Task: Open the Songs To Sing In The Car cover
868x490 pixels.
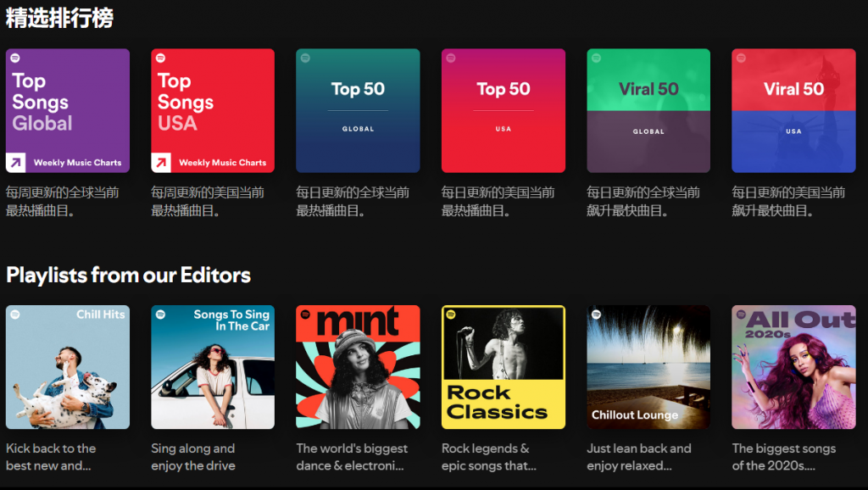Action: [x=213, y=367]
